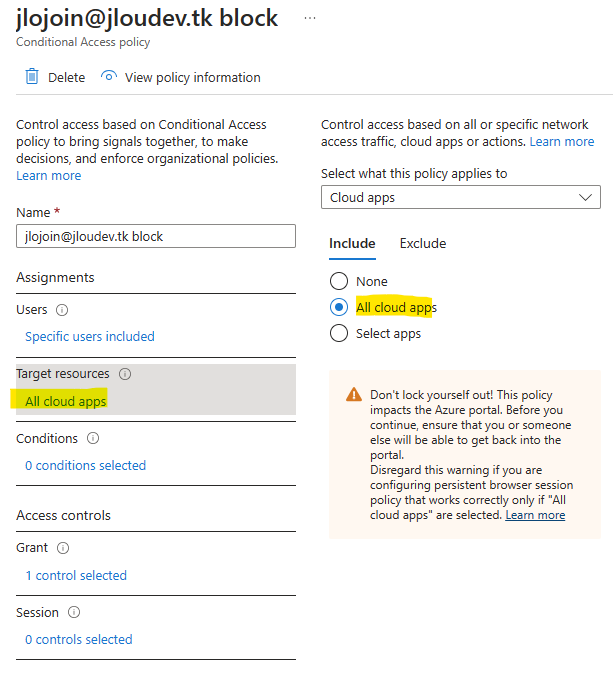Screen dimensions: 613x678
Task: Click the Delete trash can icon
Action: pyautogui.click(x=32, y=76)
